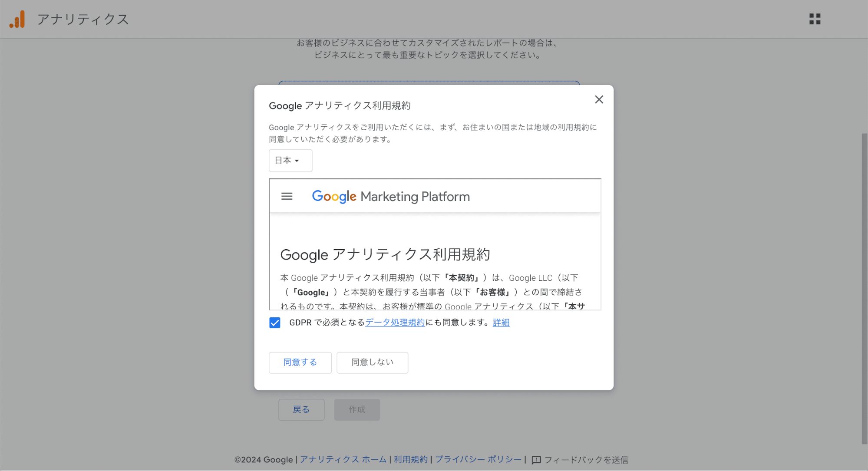Click the ©2024 Google footer text
868x471 pixels.
coord(264,460)
